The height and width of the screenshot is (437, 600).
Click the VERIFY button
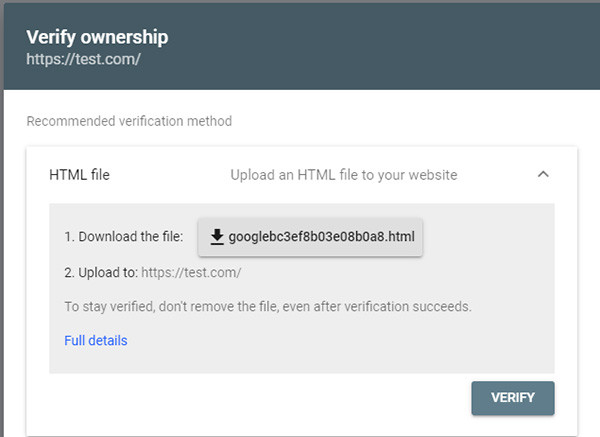[513, 398]
